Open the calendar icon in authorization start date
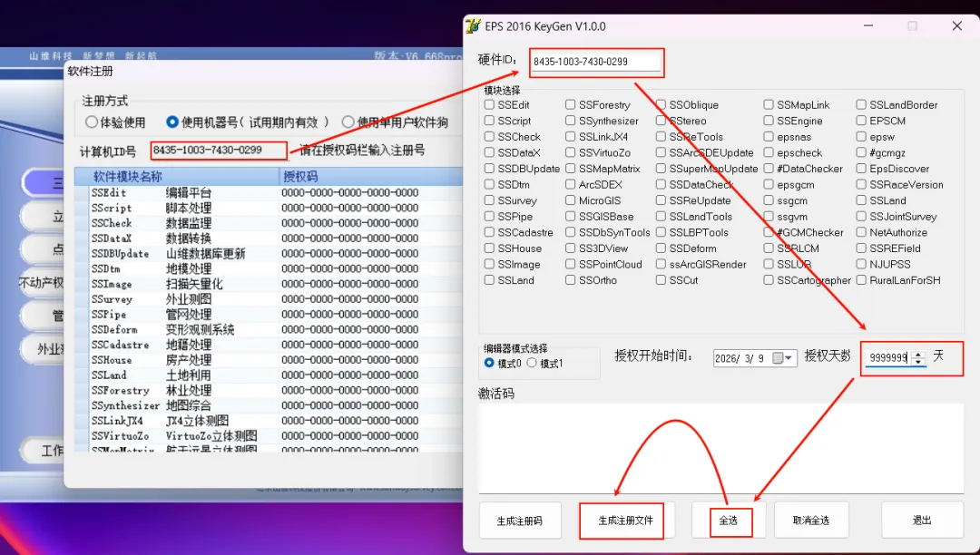980x555 pixels. coord(778,357)
